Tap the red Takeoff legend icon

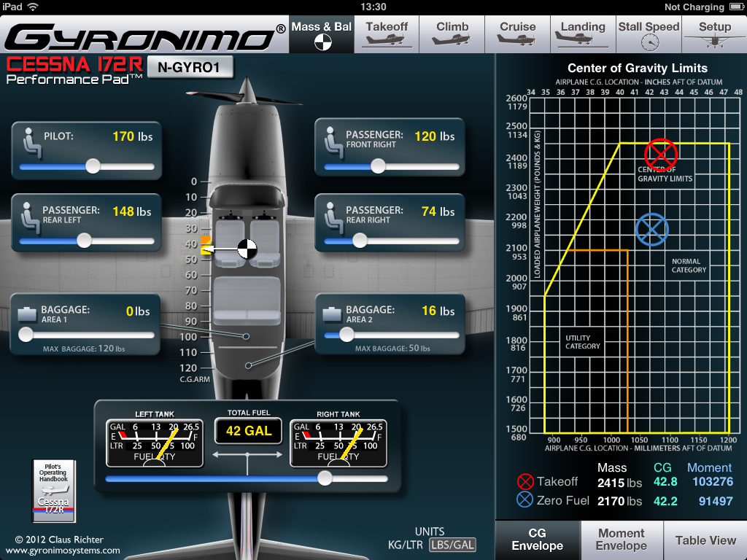coord(525,481)
